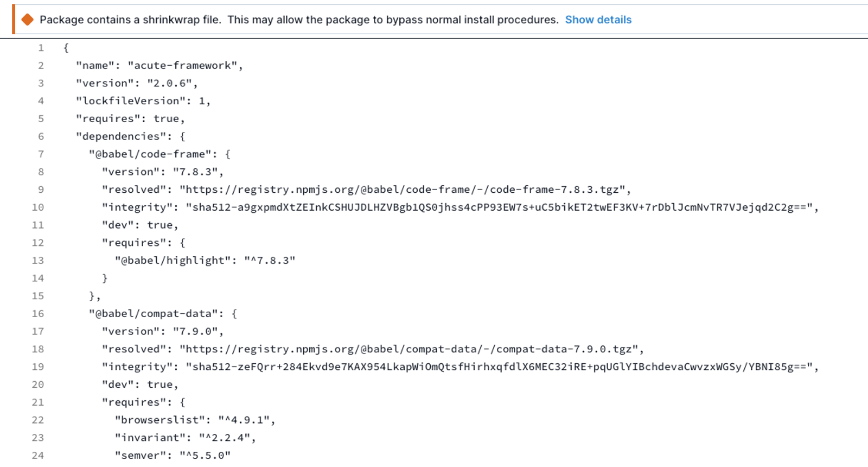Click the orange diamond warning icon
The height and width of the screenshot is (467, 868).
pyautogui.click(x=27, y=20)
